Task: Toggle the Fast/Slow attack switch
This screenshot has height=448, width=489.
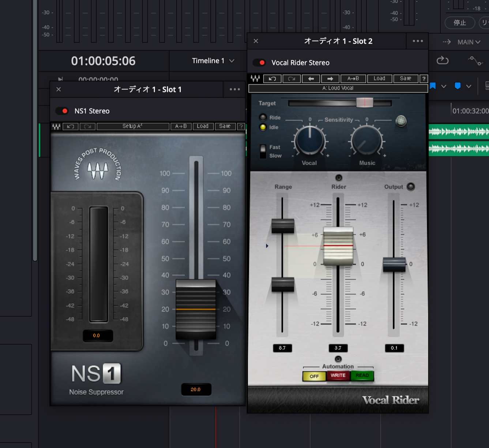Action: pos(263,151)
